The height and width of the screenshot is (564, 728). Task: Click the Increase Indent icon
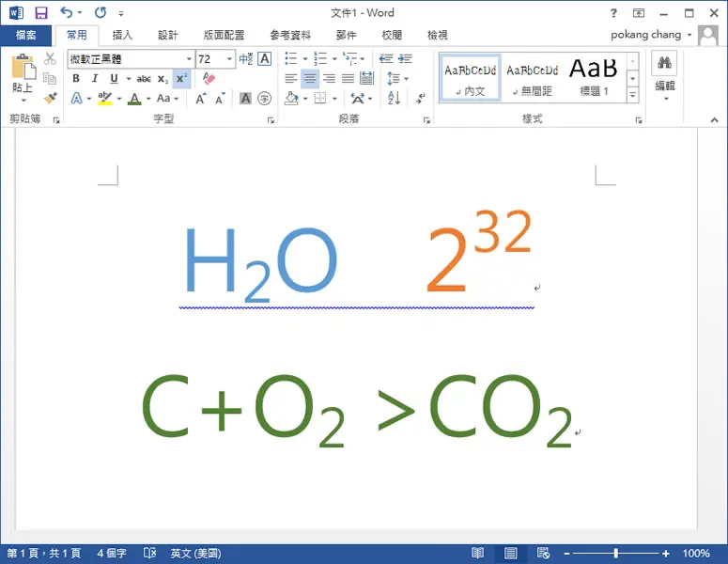coord(405,58)
